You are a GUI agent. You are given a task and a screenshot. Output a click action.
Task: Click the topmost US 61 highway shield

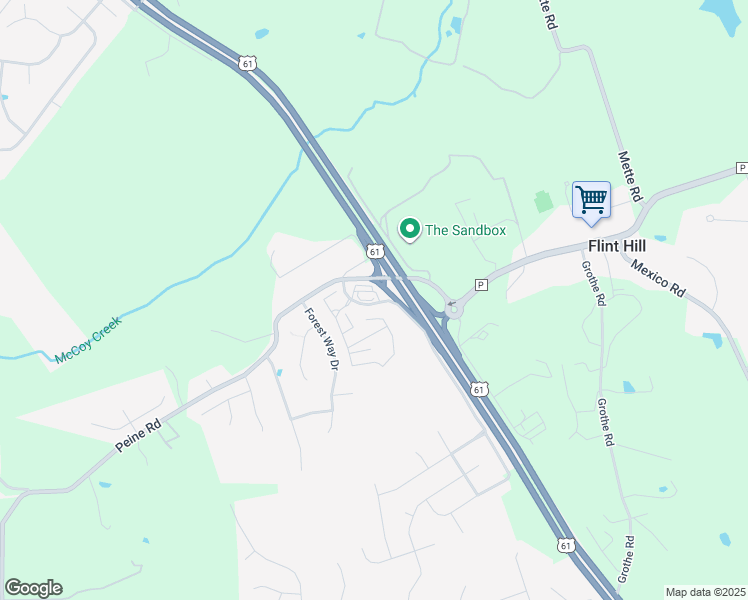[x=248, y=63]
